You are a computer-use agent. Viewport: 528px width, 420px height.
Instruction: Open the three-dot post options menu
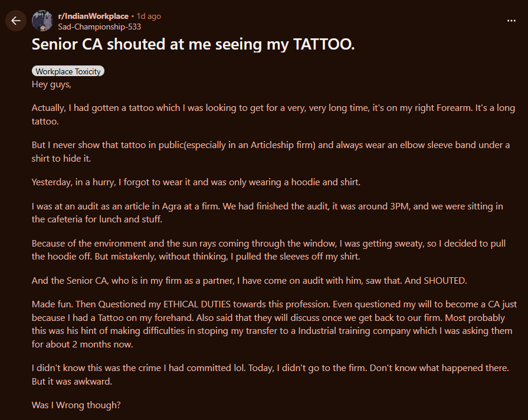pos(511,21)
